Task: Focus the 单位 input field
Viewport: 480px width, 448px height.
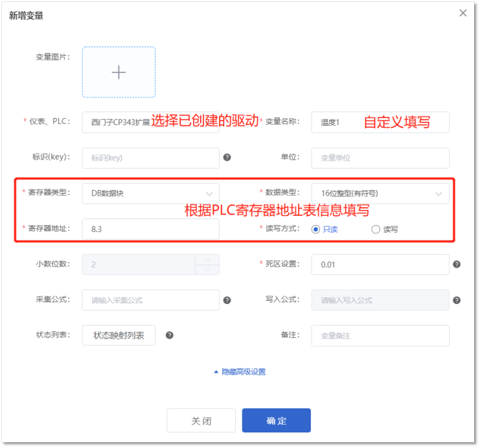Action: [380, 158]
